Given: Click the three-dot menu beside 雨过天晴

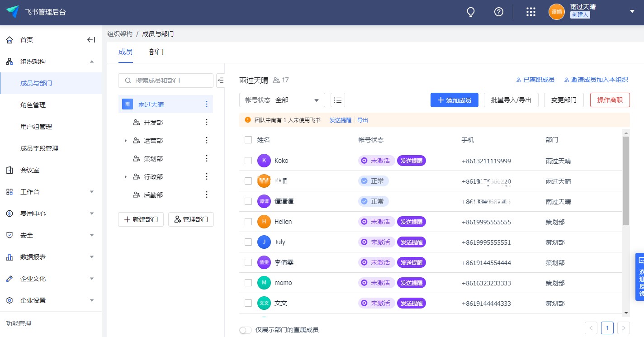Looking at the screenshot, I should coord(207,104).
